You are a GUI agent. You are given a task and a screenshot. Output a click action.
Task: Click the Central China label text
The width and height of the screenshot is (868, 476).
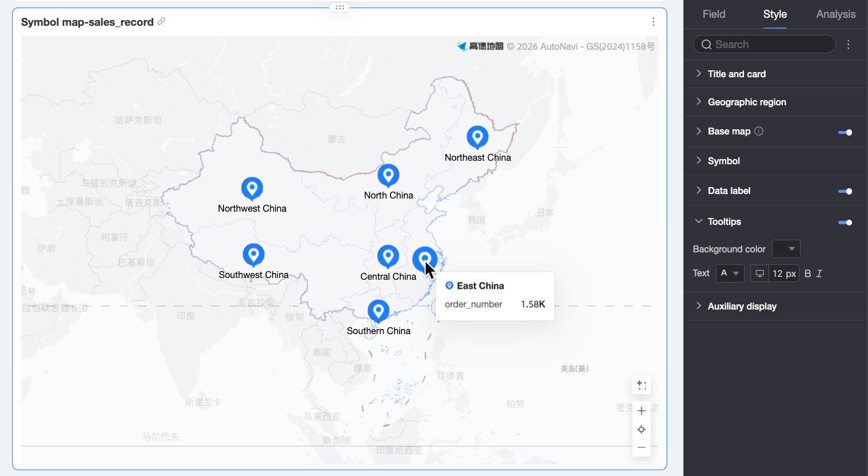click(x=388, y=276)
